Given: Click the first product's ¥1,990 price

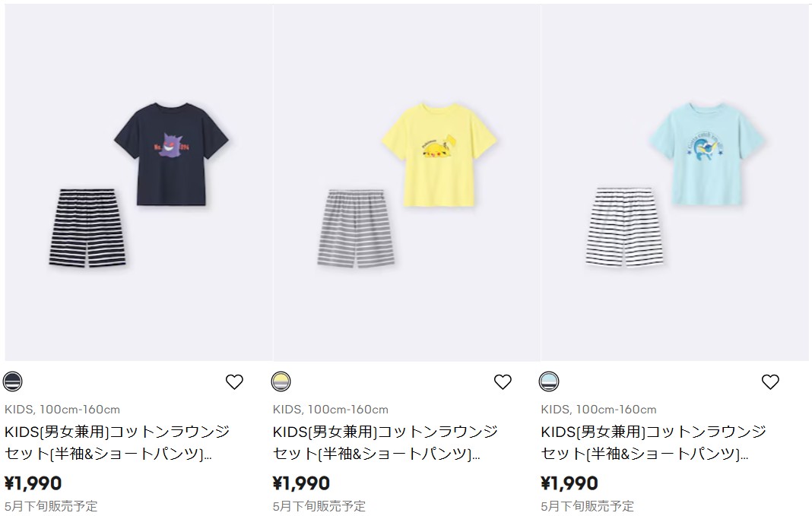Looking at the screenshot, I should [33, 483].
